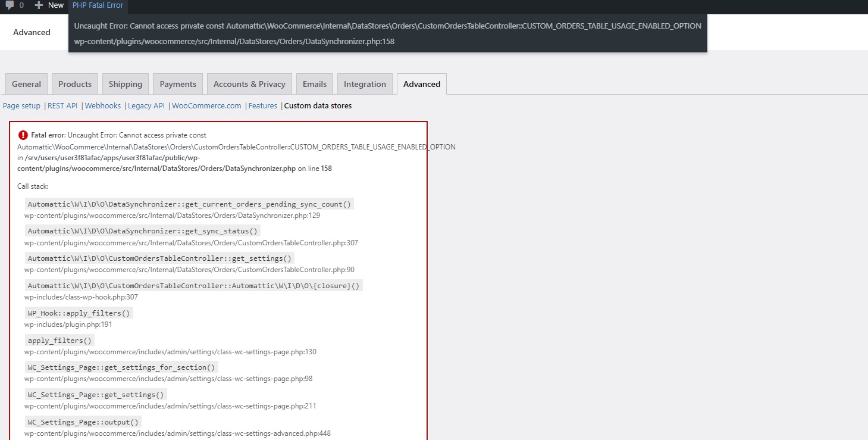This screenshot has height=440, width=868.
Task: Click the plus New icon to add content
Action: click(x=49, y=5)
